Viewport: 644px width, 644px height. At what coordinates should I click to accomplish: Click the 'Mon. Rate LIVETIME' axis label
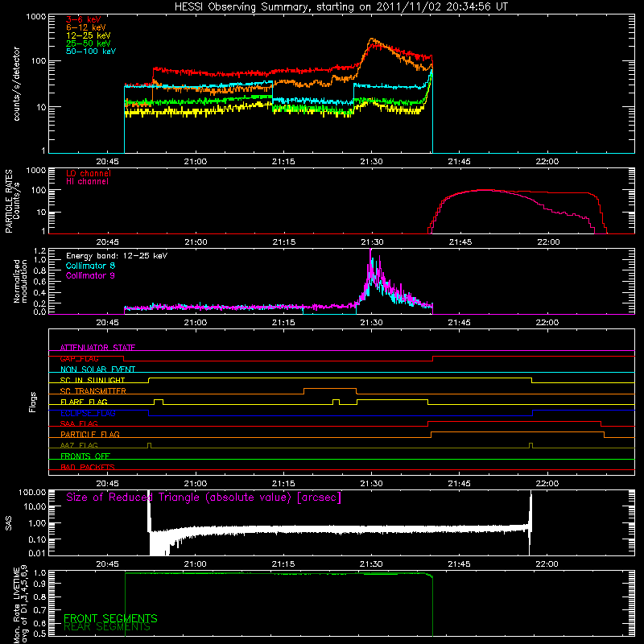[x=16, y=605]
